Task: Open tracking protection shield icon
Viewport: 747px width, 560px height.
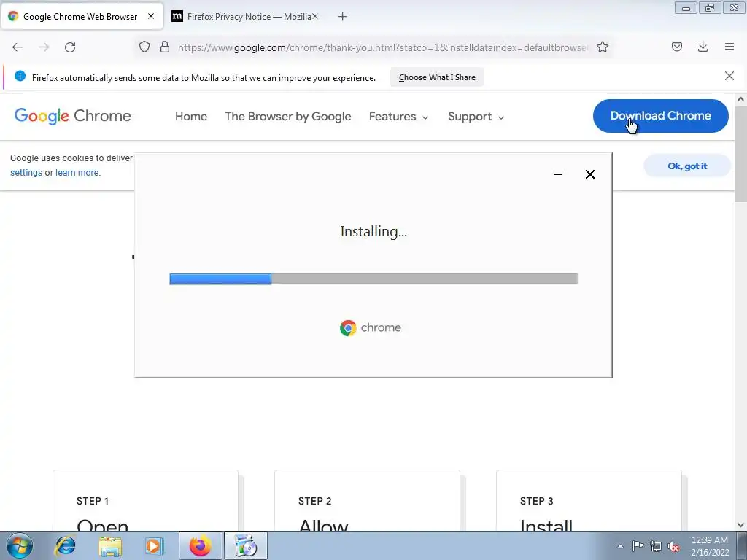Action: [x=144, y=47]
